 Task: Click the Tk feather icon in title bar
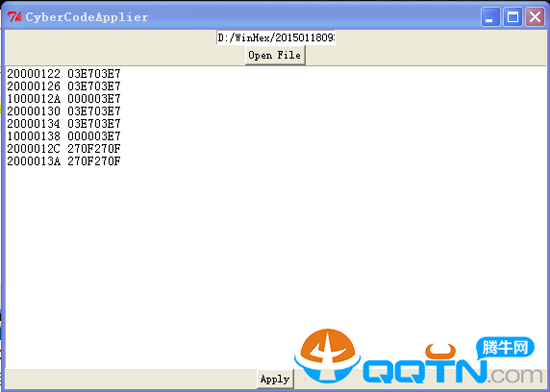click(14, 17)
